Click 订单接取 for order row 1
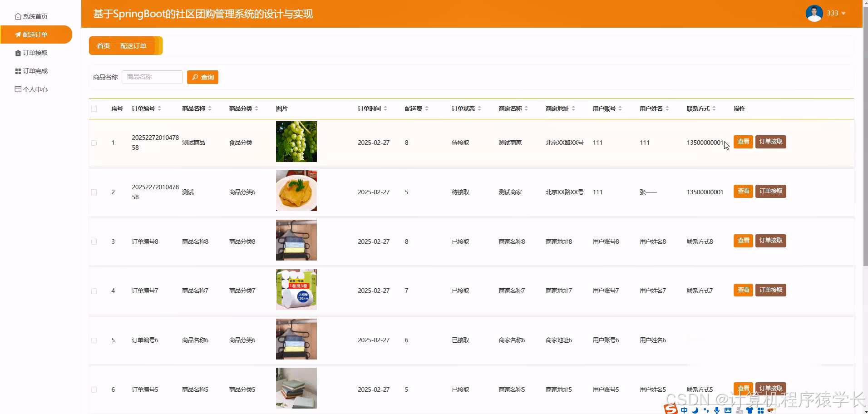The image size is (868, 414). click(x=771, y=142)
